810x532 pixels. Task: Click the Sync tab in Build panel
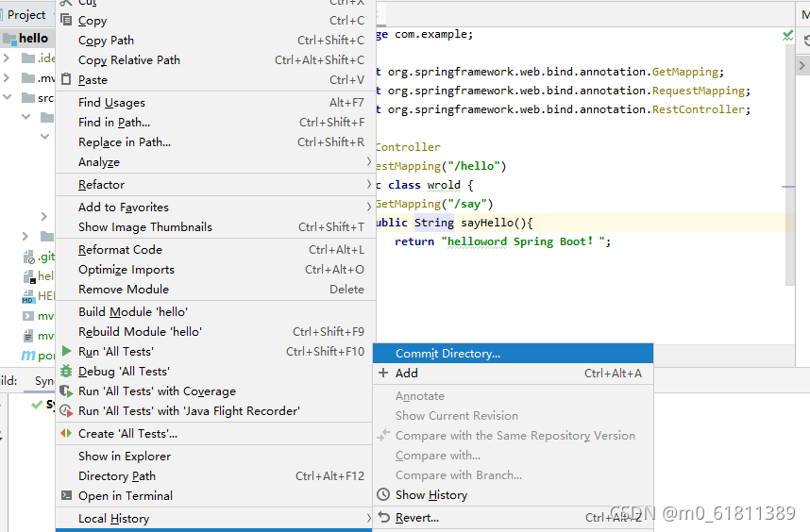click(44, 381)
